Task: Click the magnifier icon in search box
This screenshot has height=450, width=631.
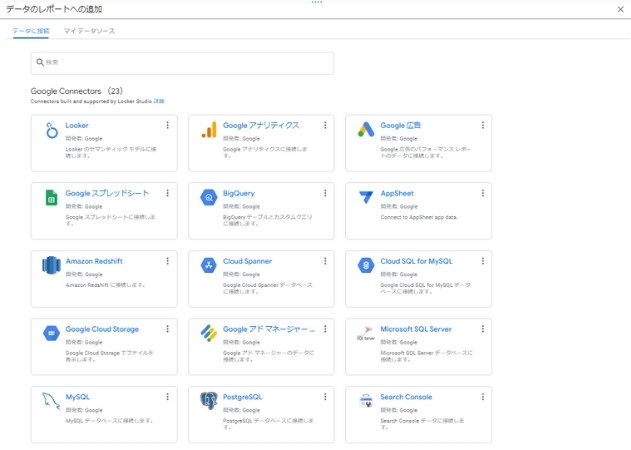Action: (40, 62)
